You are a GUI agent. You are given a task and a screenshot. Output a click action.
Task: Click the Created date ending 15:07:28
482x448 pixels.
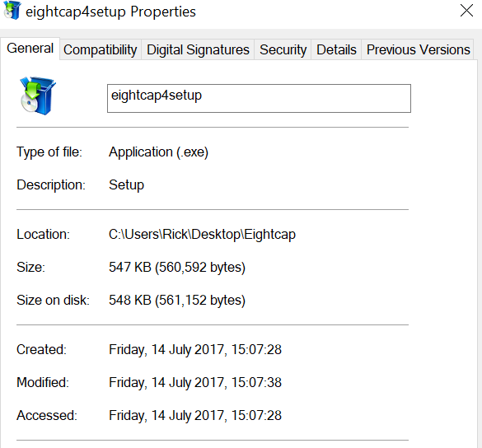pyautogui.click(x=195, y=350)
